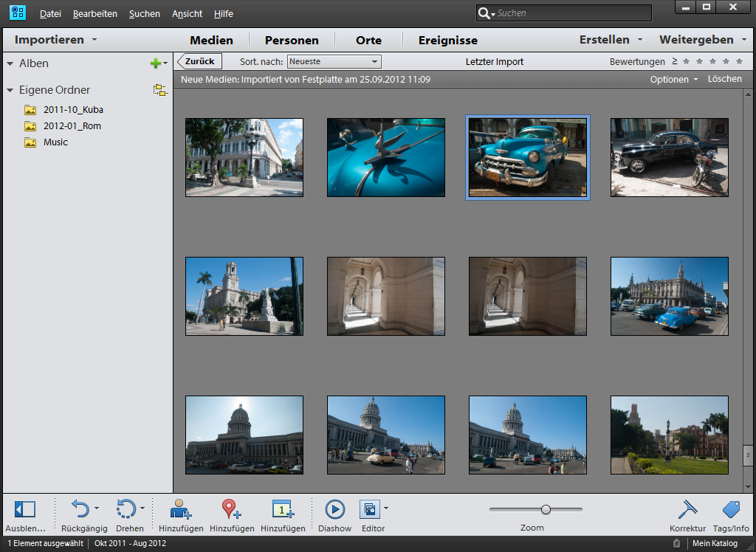Switch to the Personen tab
Viewport: 756px width, 552px height.
tap(292, 41)
